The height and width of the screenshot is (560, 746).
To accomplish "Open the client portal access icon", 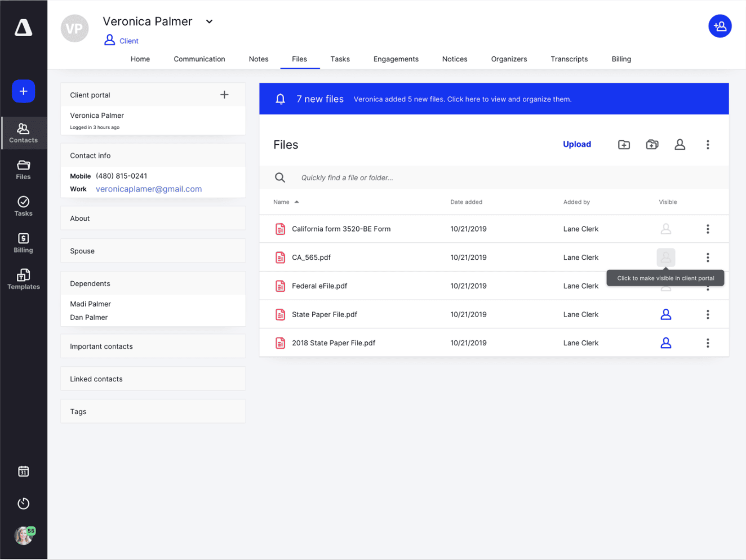I will [680, 144].
